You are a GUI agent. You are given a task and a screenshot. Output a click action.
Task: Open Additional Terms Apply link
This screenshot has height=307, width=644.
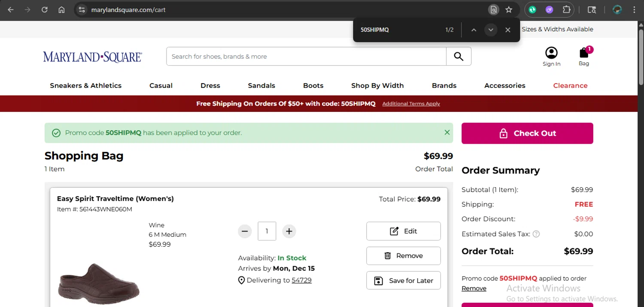point(411,104)
